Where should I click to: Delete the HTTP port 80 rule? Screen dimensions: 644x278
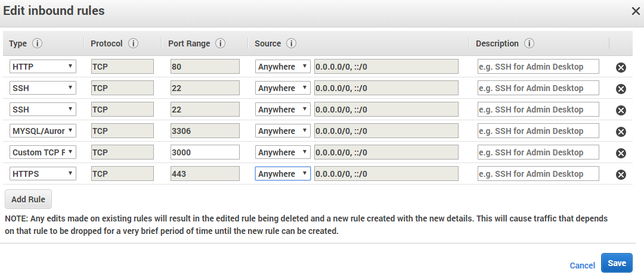coord(621,67)
